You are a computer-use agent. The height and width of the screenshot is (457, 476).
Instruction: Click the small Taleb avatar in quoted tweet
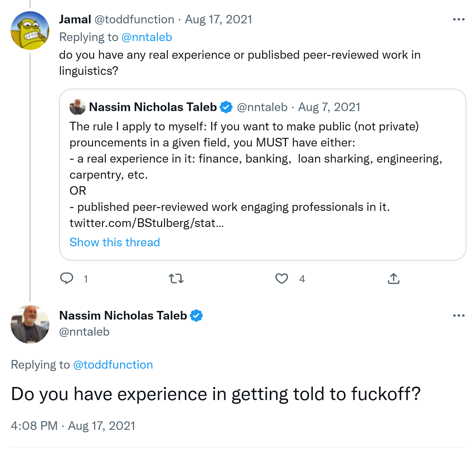(77, 107)
